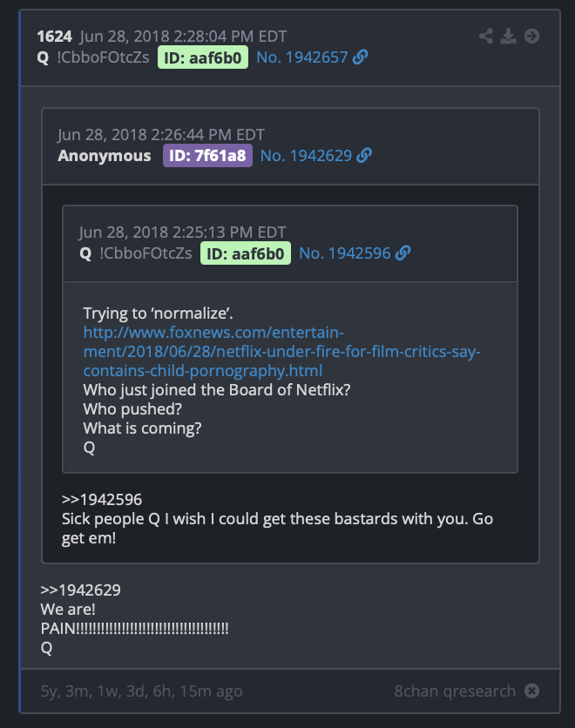Click the green ID: aaf6b0 badge in header

coord(203,57)
